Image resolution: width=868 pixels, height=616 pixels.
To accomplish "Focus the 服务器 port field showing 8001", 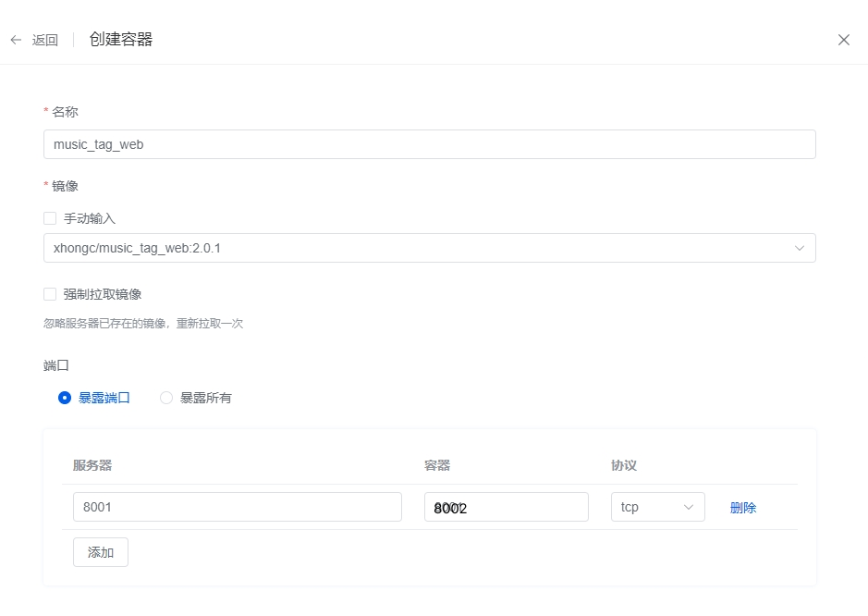I will 237,507.
